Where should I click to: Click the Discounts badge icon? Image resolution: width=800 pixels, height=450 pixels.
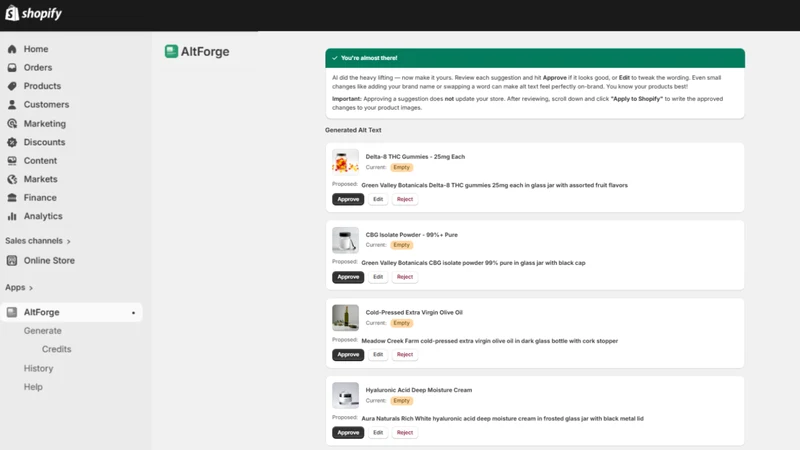(x=12, y=142)
